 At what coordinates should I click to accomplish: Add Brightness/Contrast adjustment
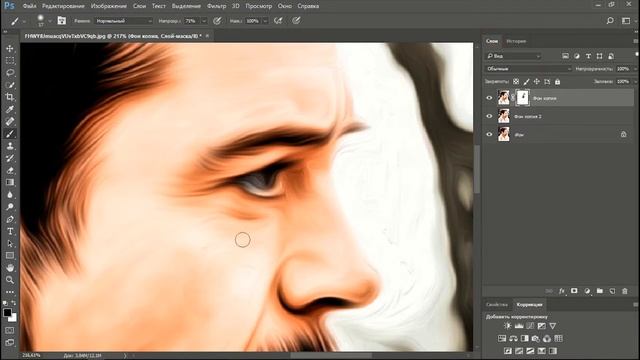click(x=507, y=326)
